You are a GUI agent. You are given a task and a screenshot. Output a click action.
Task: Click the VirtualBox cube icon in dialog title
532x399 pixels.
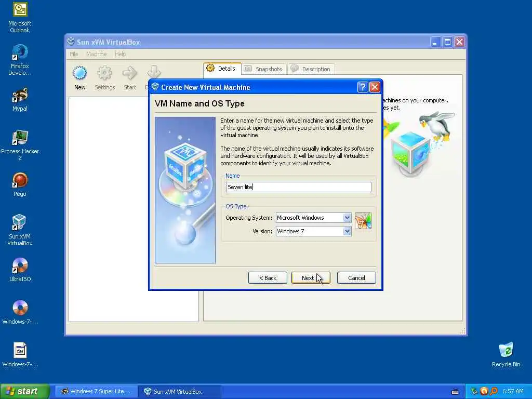(155, 87)
